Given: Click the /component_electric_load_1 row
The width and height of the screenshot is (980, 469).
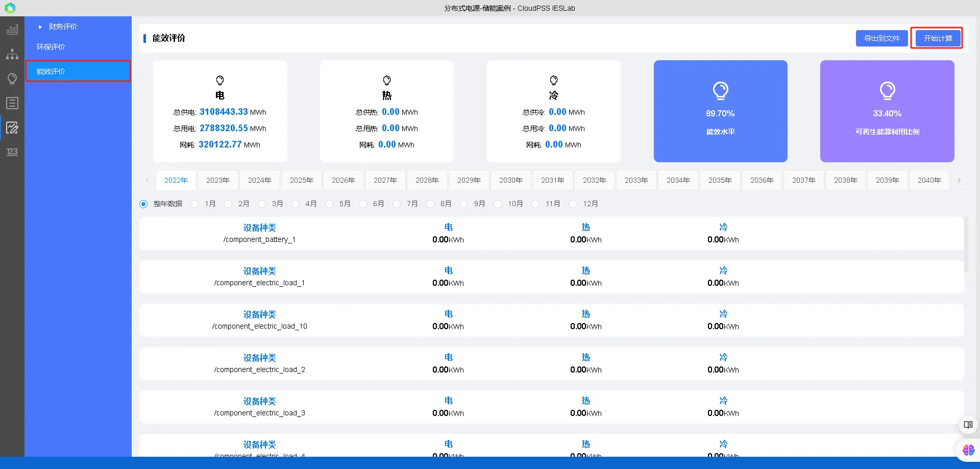Looking at the screenshot, I should pos(552,277).
